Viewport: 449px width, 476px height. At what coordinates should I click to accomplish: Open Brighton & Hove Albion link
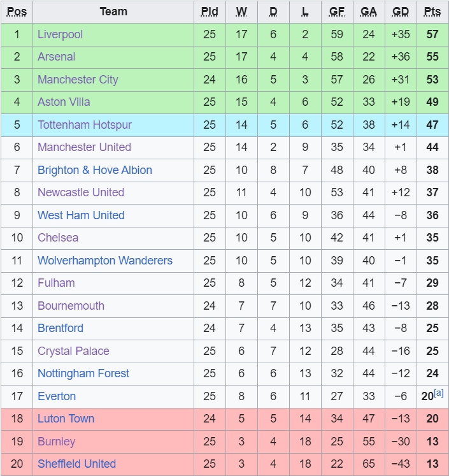point(95,170)
